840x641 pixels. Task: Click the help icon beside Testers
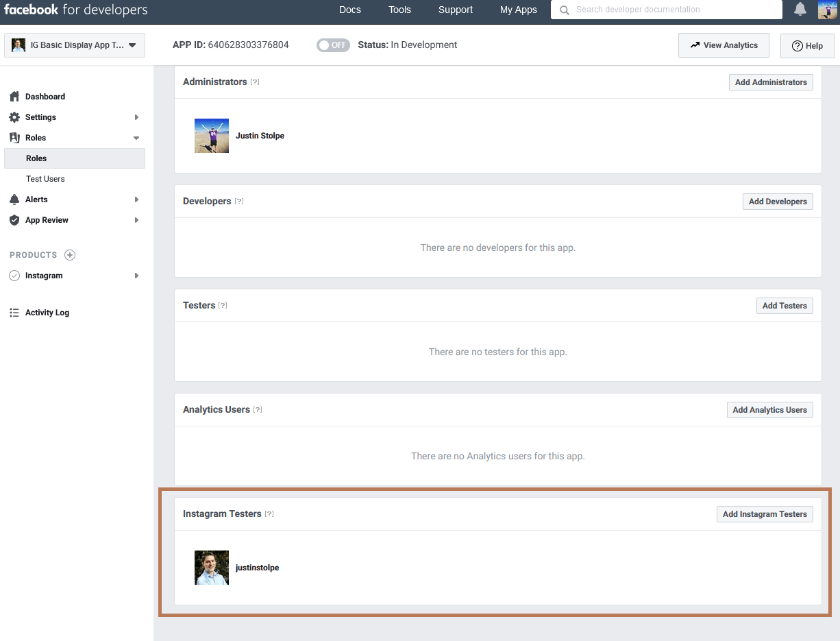[x=223, y=306]
